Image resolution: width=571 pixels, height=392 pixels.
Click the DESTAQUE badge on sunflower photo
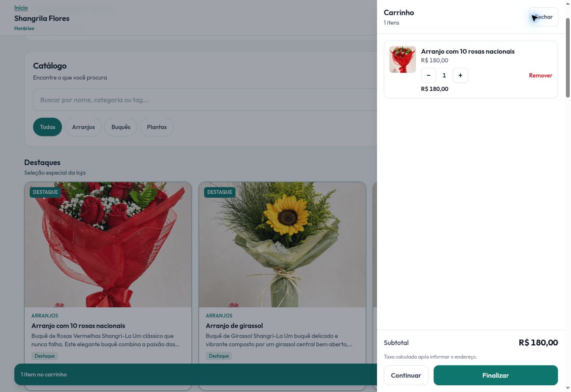220,192
